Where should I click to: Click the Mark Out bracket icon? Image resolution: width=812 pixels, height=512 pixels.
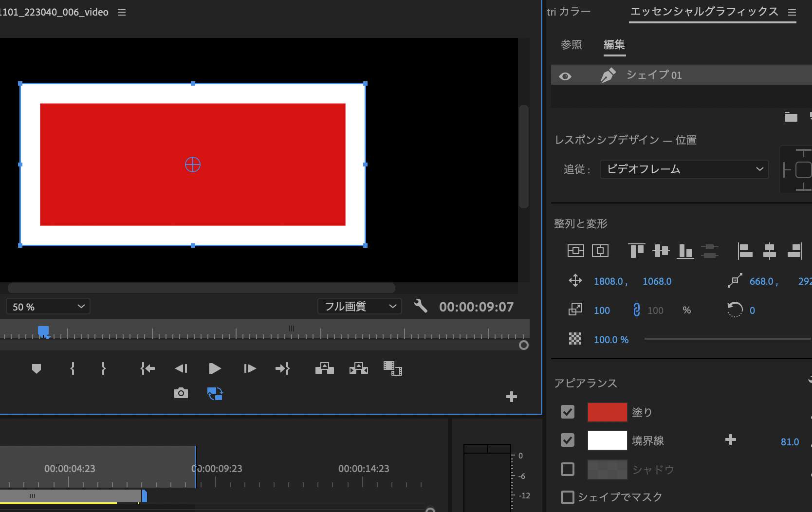(x=103, y=368)
